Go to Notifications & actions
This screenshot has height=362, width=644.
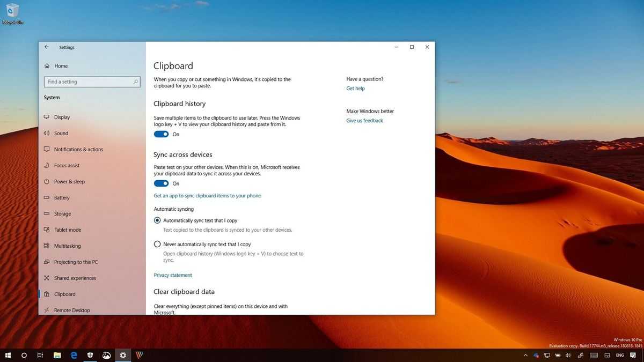point(74,149)
